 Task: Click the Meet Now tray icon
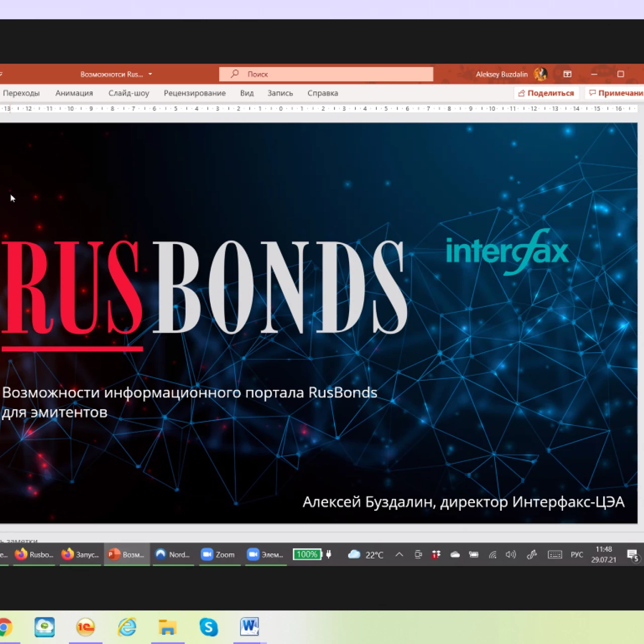pos(418,554)
